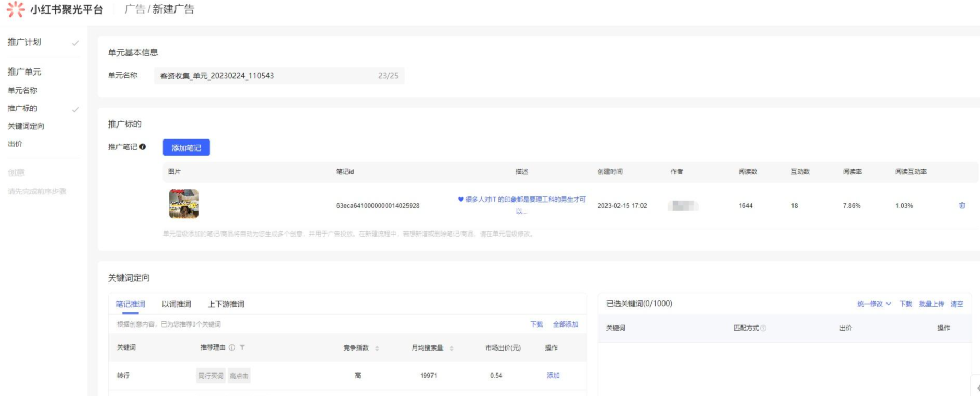
Task: Click the checkmark next to 推广计划
Action: pyautogui.click(x=75, y=43)
